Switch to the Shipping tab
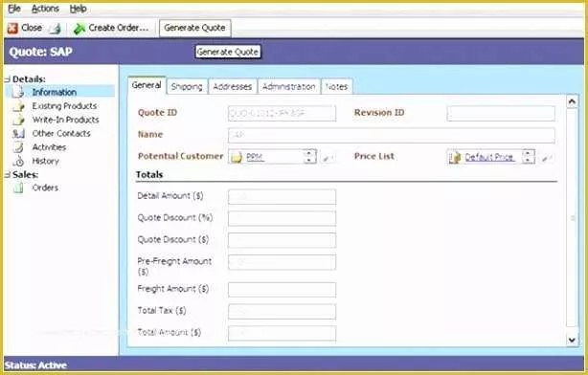This screenshot has width=588, height=375. [x=187, y=86]
